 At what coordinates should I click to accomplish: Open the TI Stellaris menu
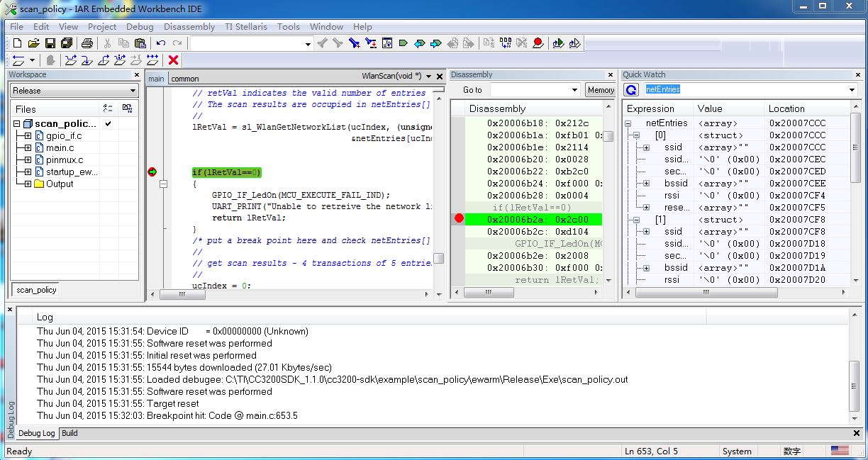246,26
